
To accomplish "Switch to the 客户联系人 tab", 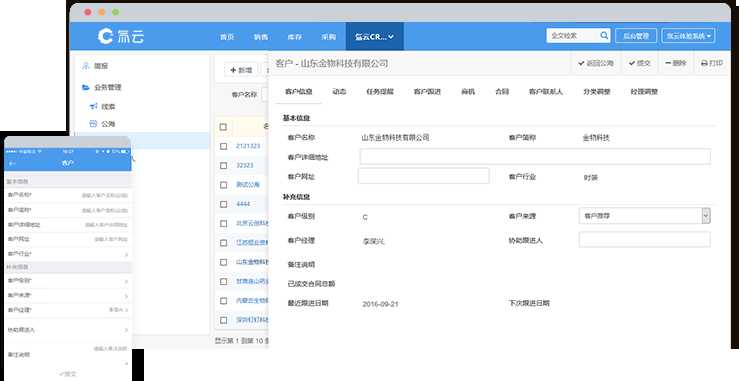I will click(546, 92).
